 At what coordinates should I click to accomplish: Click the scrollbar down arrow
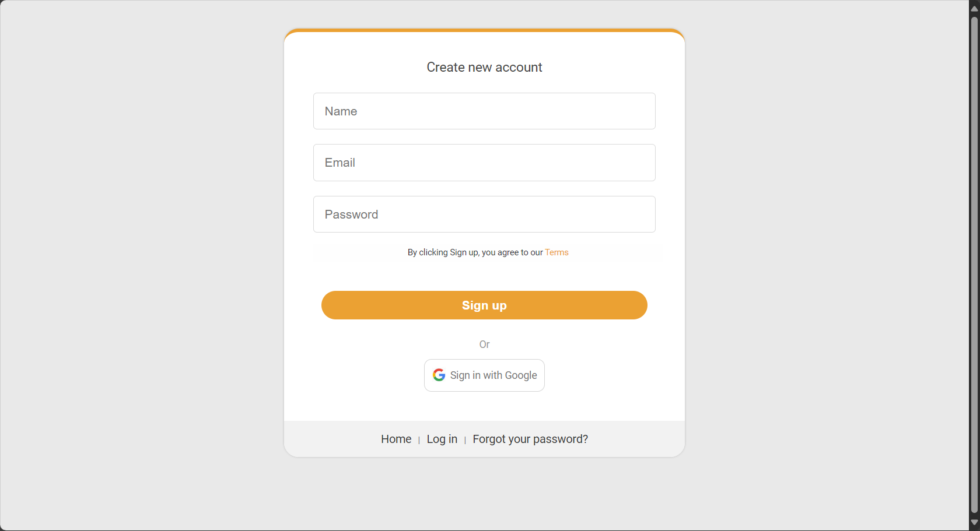tap(974, 522)
